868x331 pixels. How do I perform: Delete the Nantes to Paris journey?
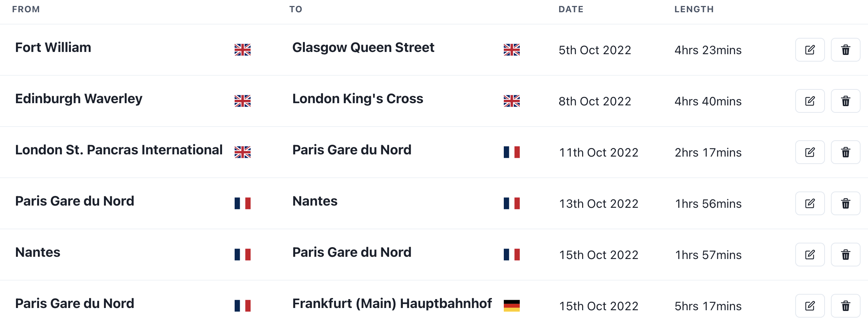[x=845, y=255]
